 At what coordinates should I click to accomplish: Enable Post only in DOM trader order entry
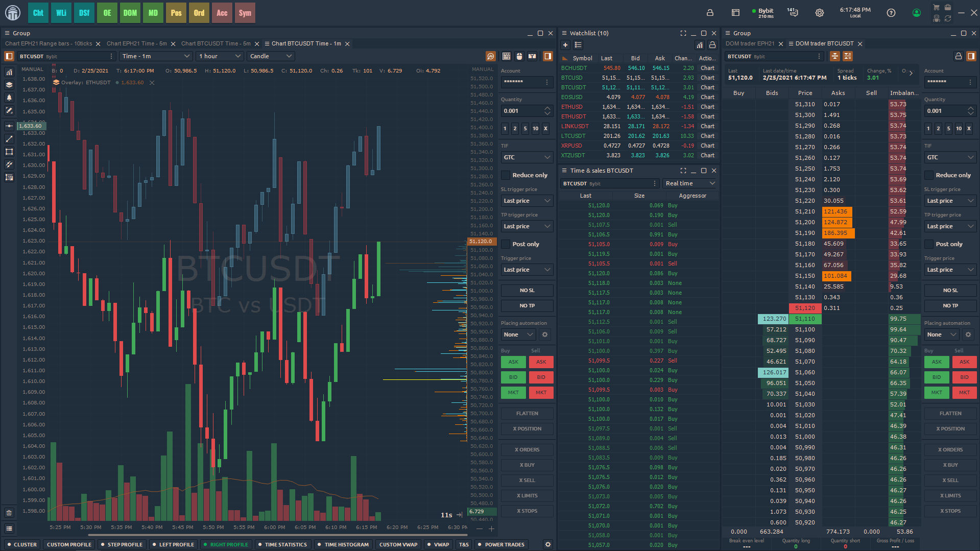(929, 244)
